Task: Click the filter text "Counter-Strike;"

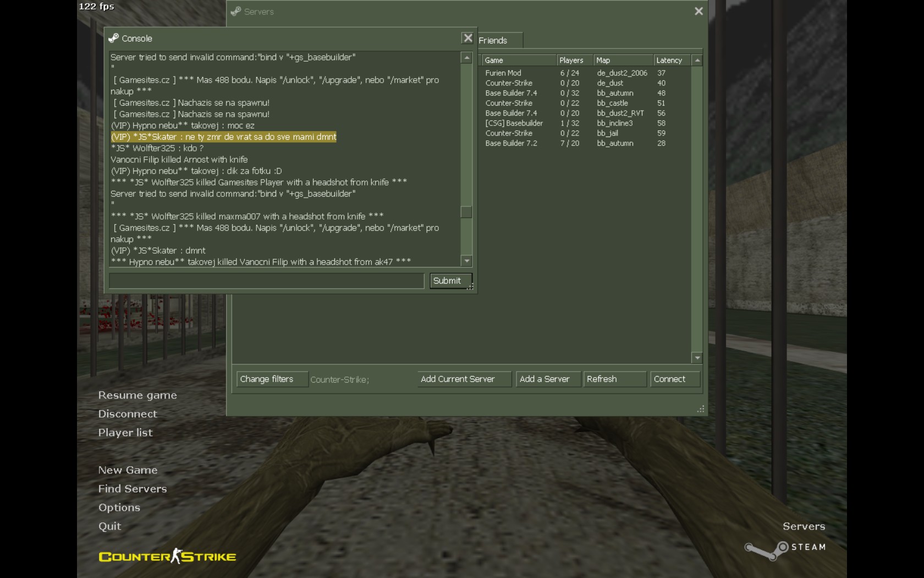Action: pyautogui.click(x=340, y=379)
